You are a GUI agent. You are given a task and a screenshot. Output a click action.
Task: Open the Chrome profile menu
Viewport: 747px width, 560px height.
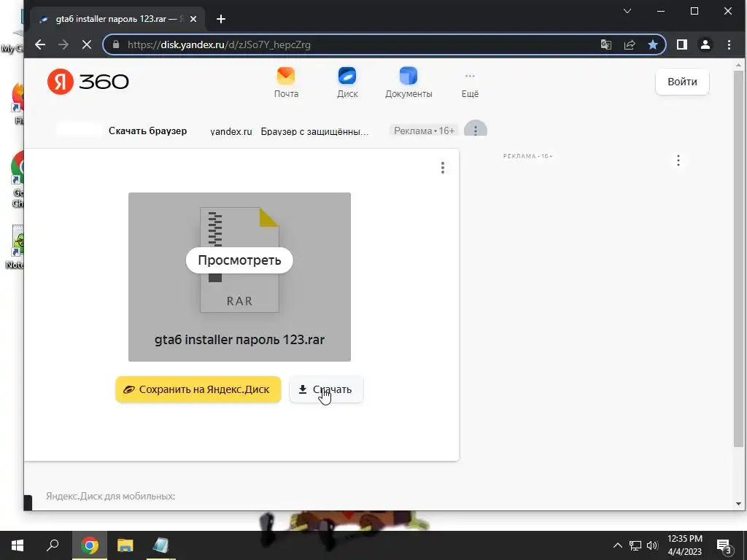(705, 44)
